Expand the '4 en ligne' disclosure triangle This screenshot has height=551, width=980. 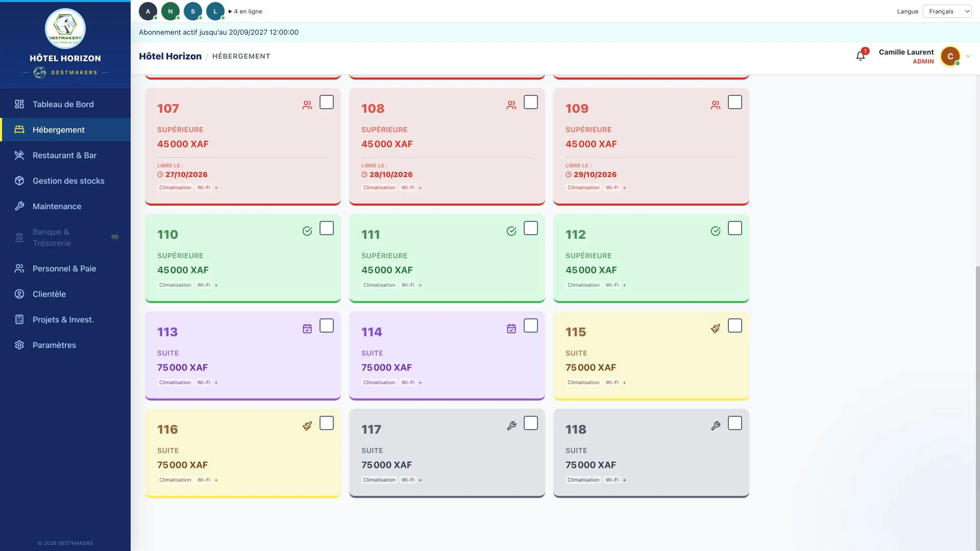pyautogui.click(x=230, y=11)
